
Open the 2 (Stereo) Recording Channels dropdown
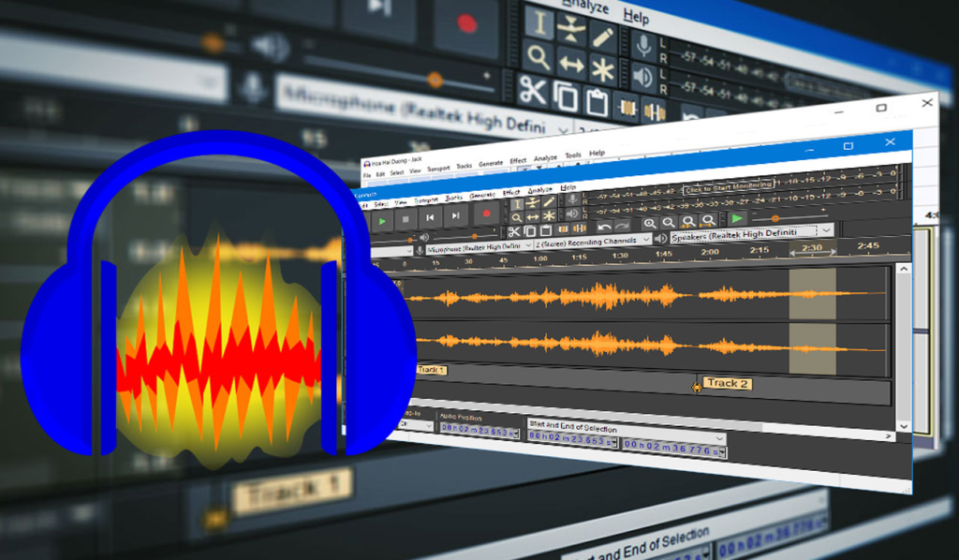(592, 241)
